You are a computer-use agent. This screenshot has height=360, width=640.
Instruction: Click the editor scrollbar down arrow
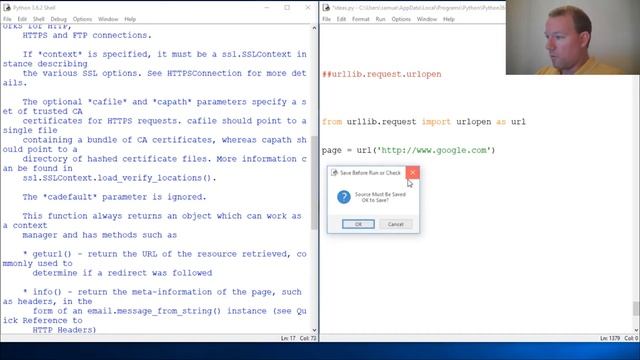coord(636,330)
